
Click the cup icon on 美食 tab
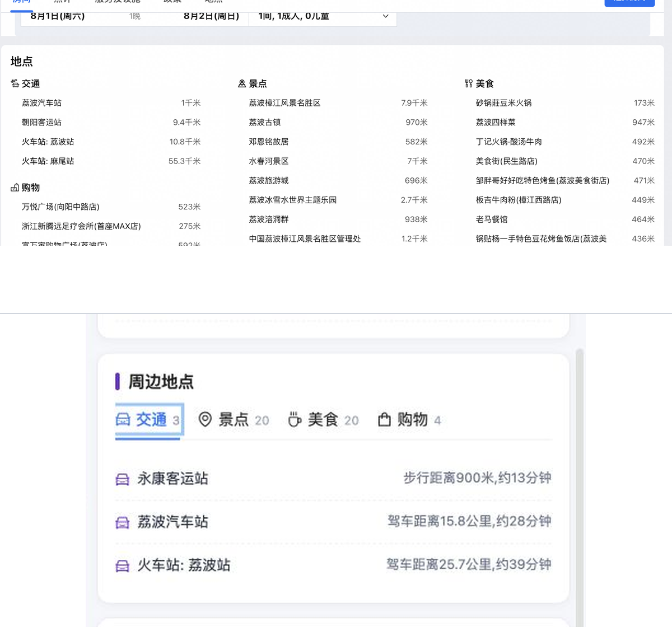[x=295, y=419]
